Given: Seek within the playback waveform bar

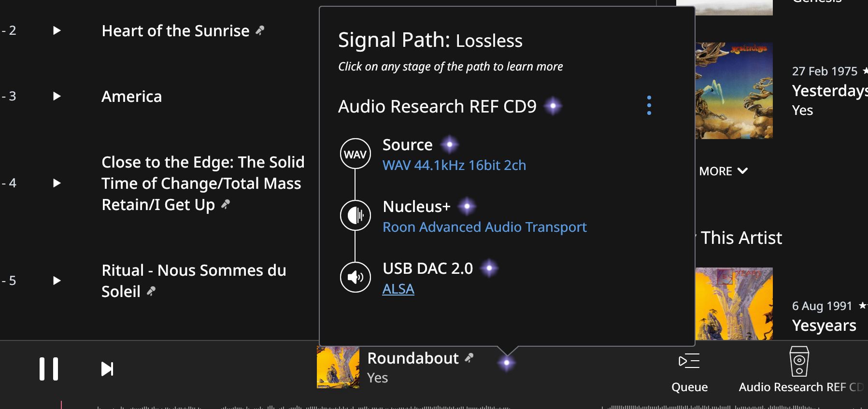Looking at the screenshot, I should (434, 406).
